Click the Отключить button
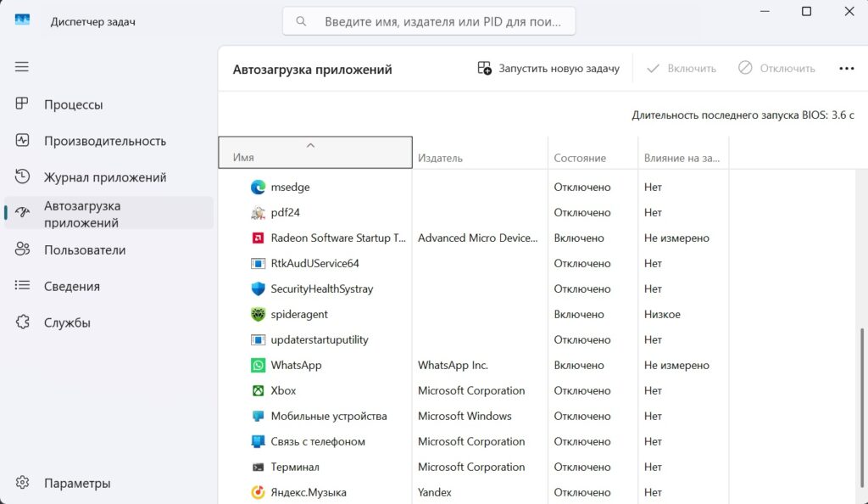 click(x=776, y=68)
